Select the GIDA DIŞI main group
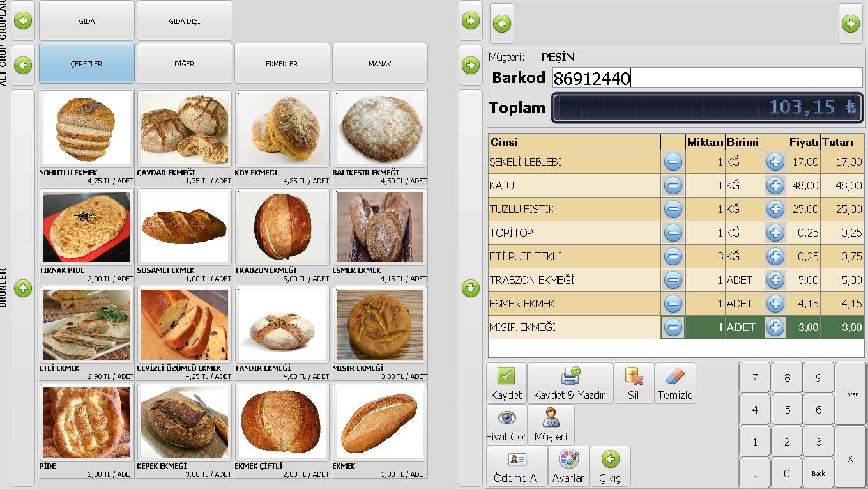 [185, 21]
